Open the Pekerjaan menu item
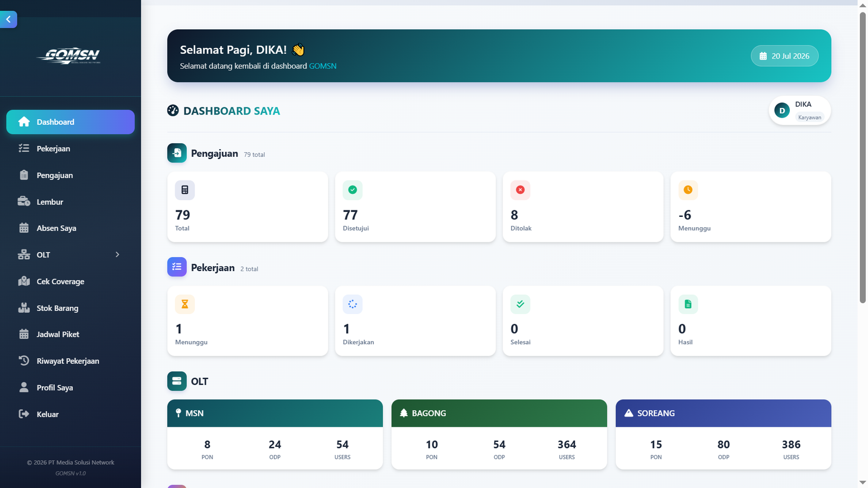The height and width of the screenshot is (488, 868). 71,149
